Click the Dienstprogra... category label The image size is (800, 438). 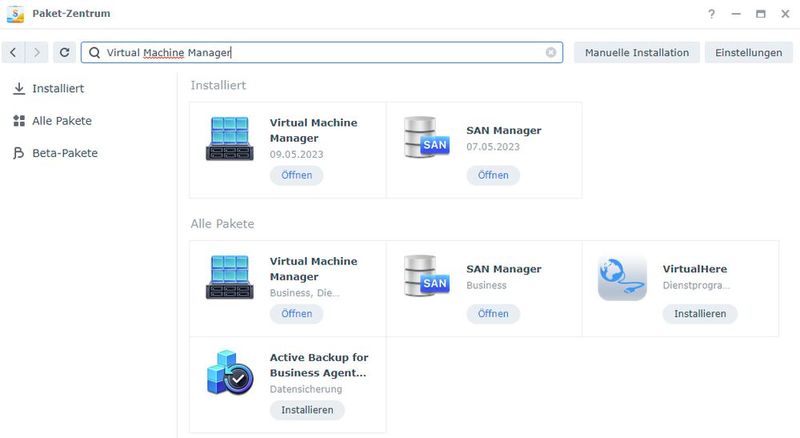click(x=696, y=285)
